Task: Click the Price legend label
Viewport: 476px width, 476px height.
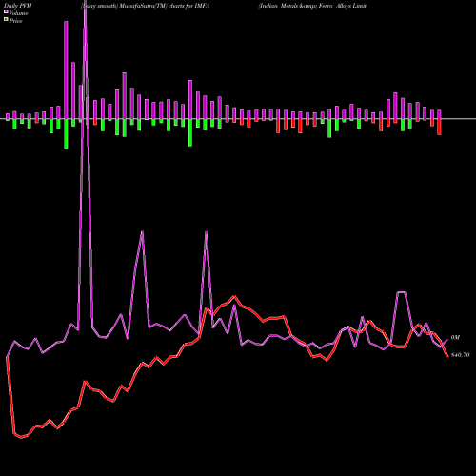Action: (x=15, y=21)
